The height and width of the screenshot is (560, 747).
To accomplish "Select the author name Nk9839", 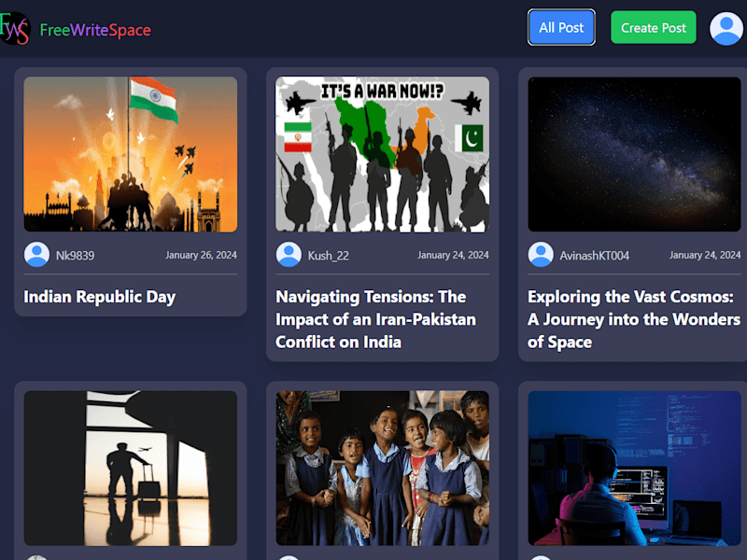I will [76, 256].
